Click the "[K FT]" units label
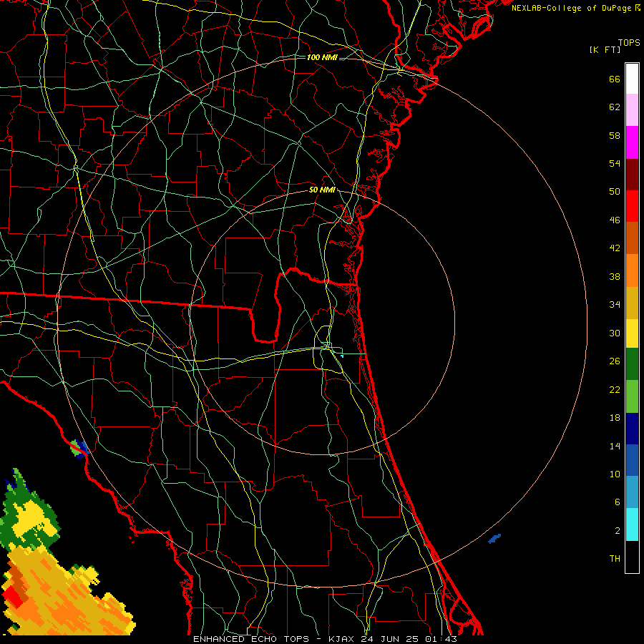 pos(605,50)
